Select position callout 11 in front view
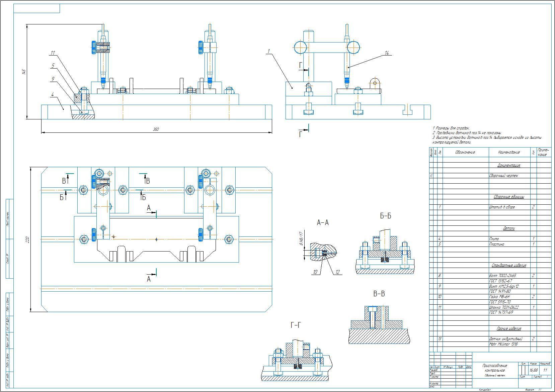This screenshot has height=392, width=555. 52,53
